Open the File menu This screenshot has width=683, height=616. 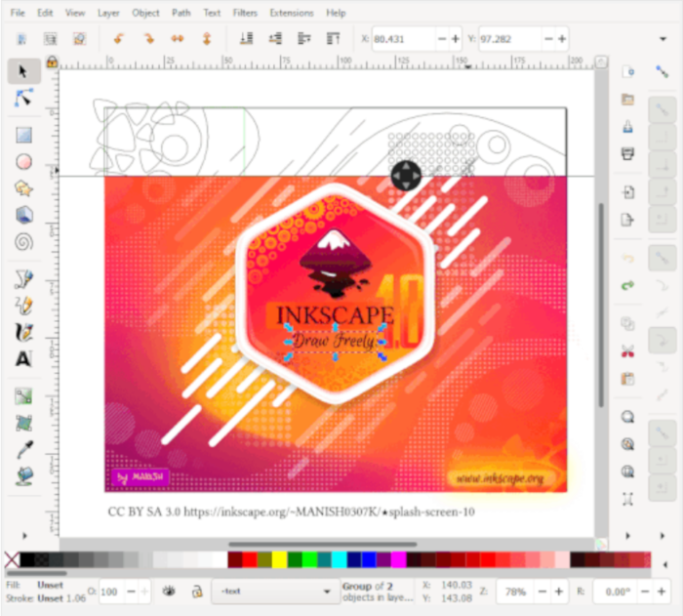pos(18,13)
